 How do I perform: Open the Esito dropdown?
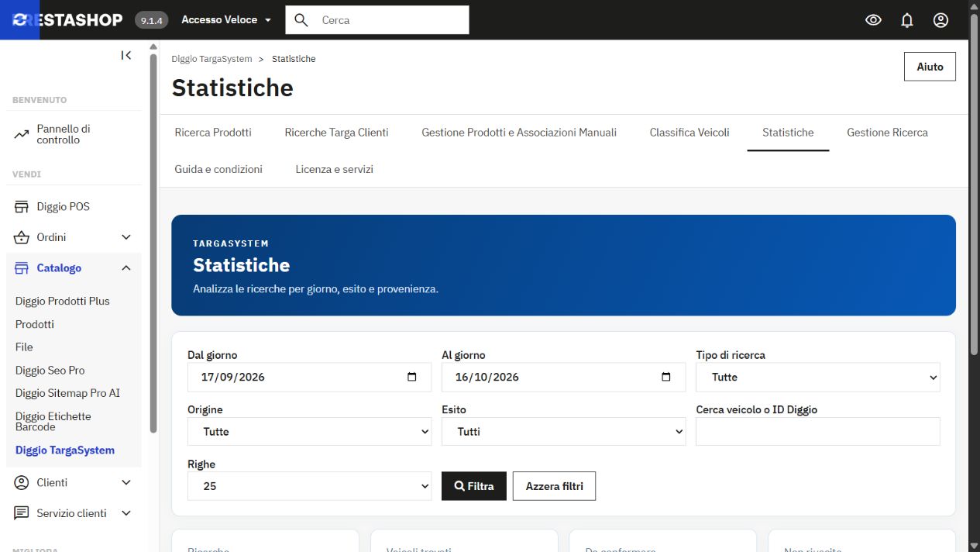click(563, 432)
